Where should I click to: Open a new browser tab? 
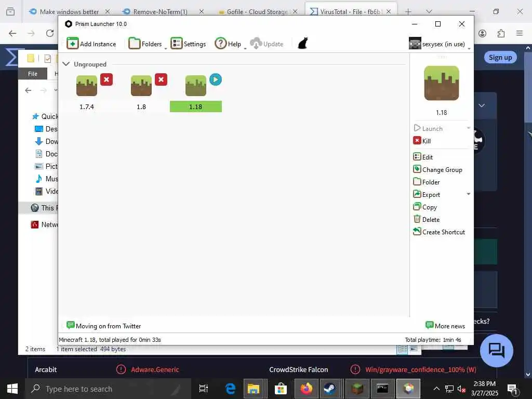[408, 11]
